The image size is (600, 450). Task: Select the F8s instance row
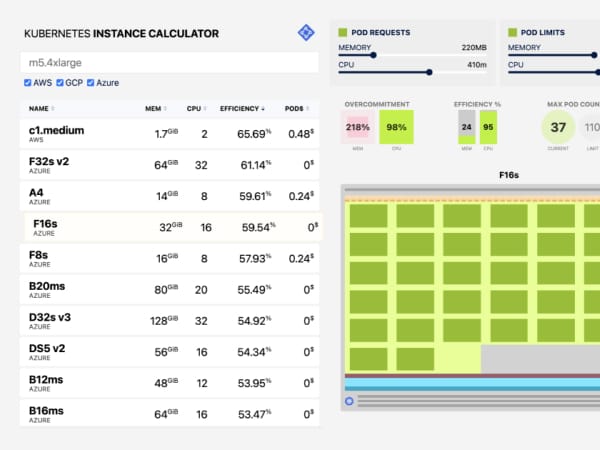170,258
